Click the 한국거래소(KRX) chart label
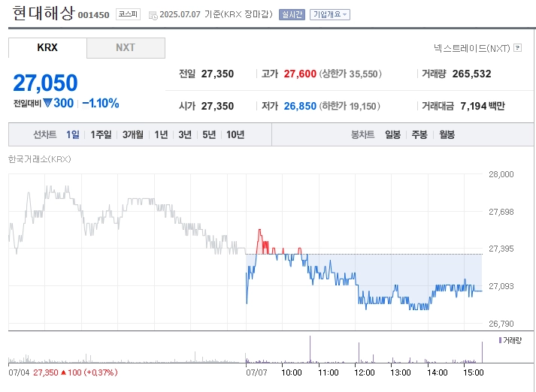This screenshot has width=536, height=392. [x=40, y=159]
